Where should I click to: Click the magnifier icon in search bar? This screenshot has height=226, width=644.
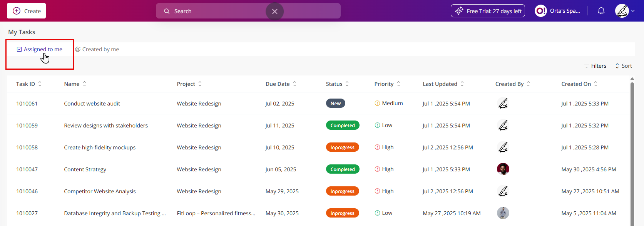pyautogui.click(x=167, y=11)
